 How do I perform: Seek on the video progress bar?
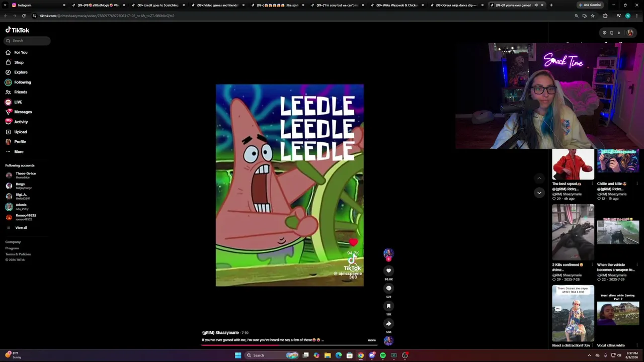pyautogui.click(x=289, y=345)
